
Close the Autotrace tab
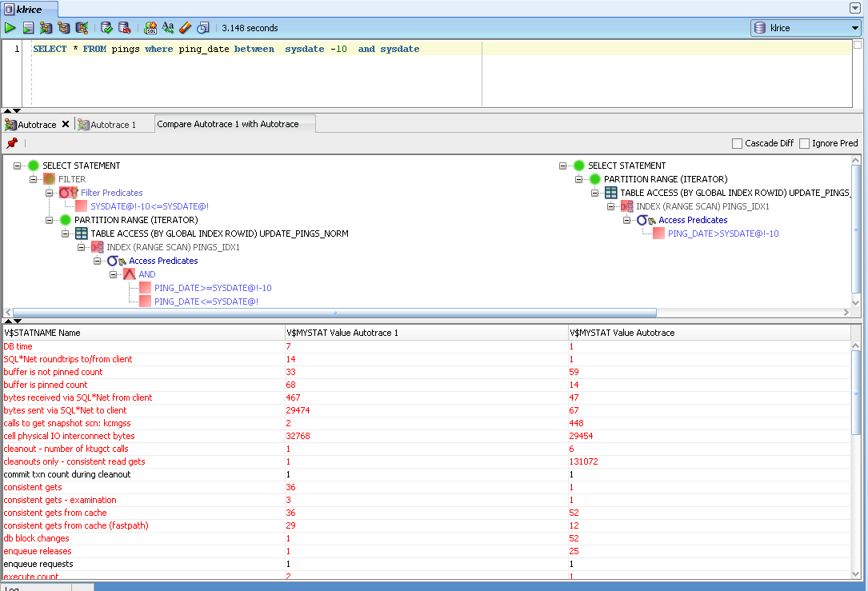66,124
